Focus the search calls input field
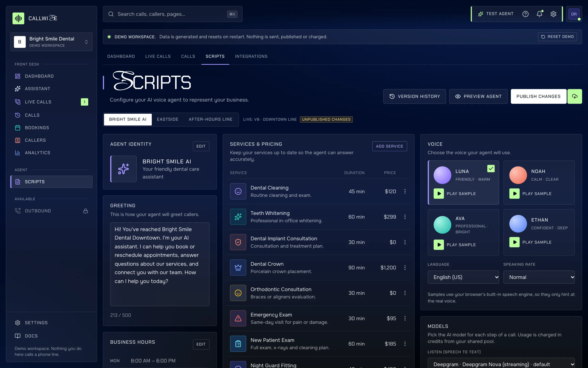The width and height of the screenshot is (588, 368). (173, 14)
